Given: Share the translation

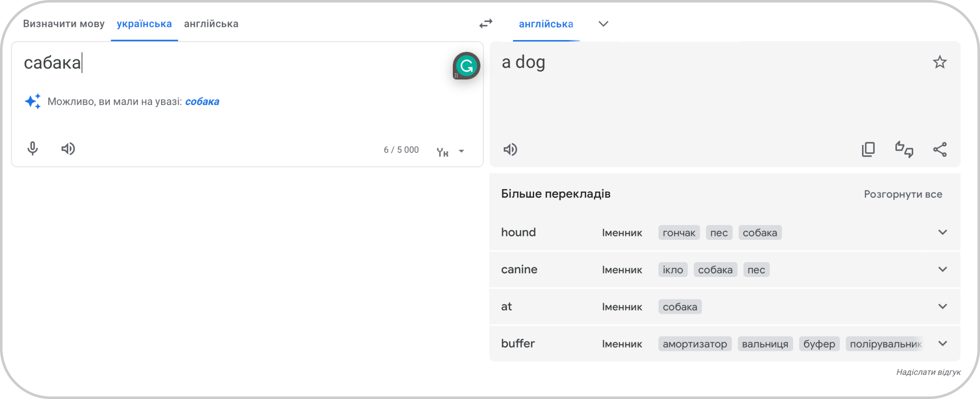Looking at the screenshot, I should point(940,149).
